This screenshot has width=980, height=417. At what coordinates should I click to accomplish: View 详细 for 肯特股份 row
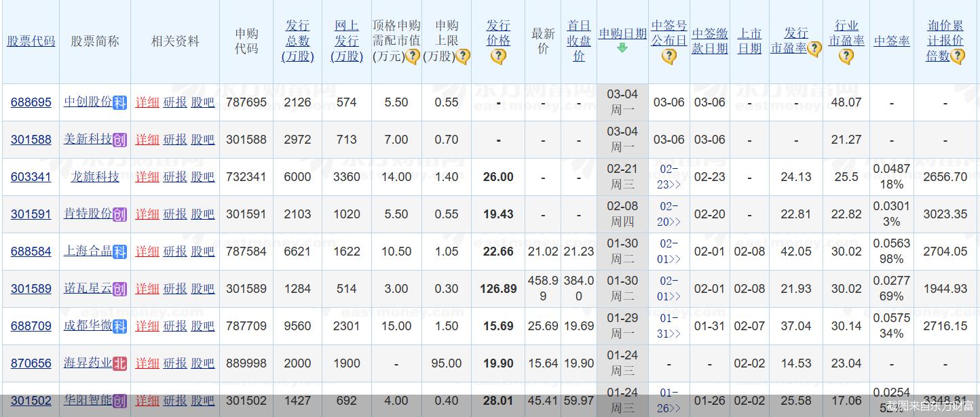(147, 214)
